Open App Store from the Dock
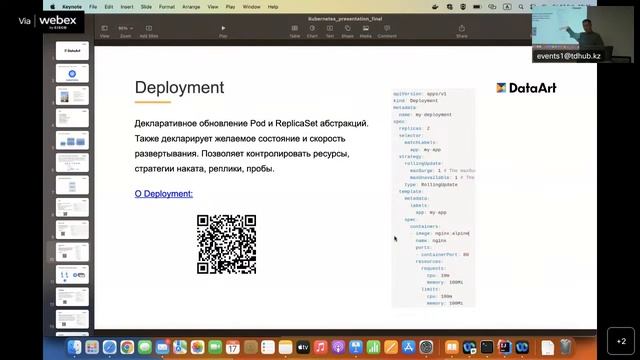Screen dimensions: 640x360 (x=408, y=347)
